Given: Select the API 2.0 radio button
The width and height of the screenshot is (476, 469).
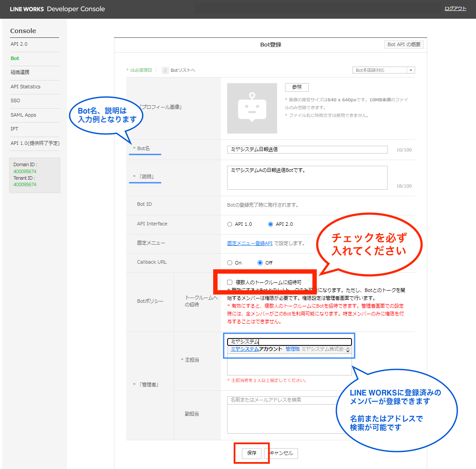Looking at the screenshot, I should click(271, 224).
